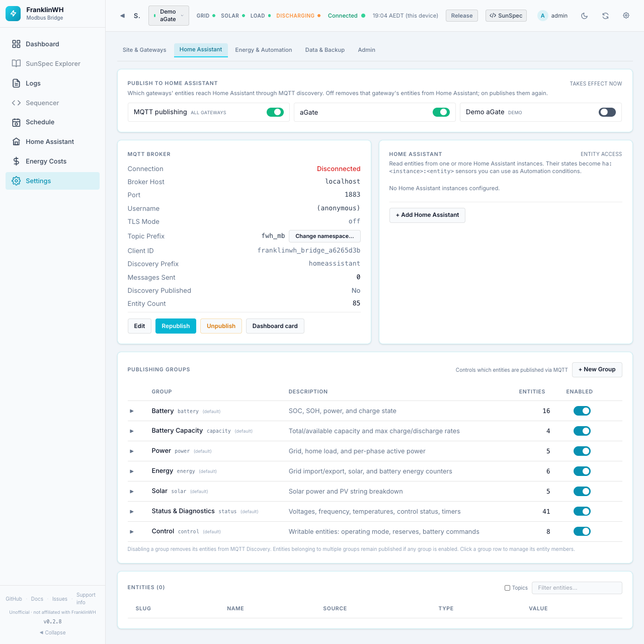The image size is (644, 644).
Task: Expand the Status & Diagnostics group row
Action: point(132,512)
